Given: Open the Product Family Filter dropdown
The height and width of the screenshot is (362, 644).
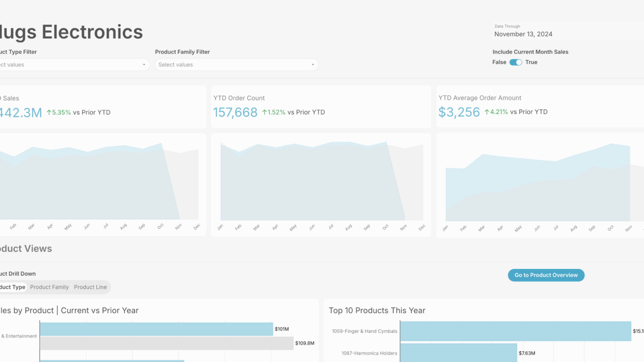Looking at the screenshot, I should click(236, 65).
